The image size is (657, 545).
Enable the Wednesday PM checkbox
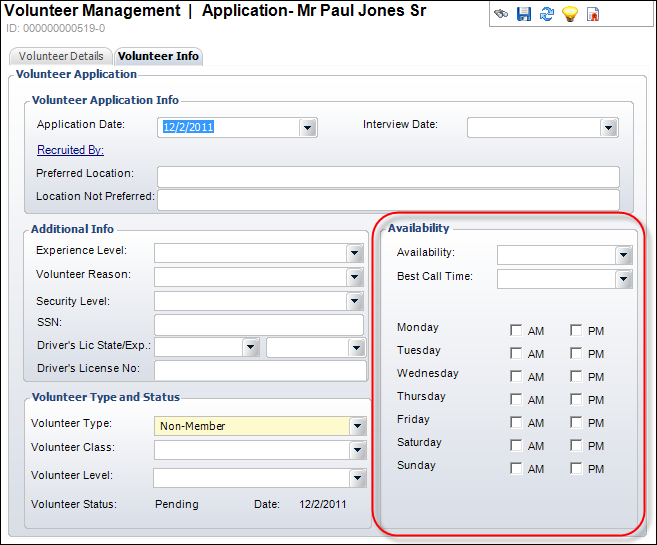pos(577,377)
